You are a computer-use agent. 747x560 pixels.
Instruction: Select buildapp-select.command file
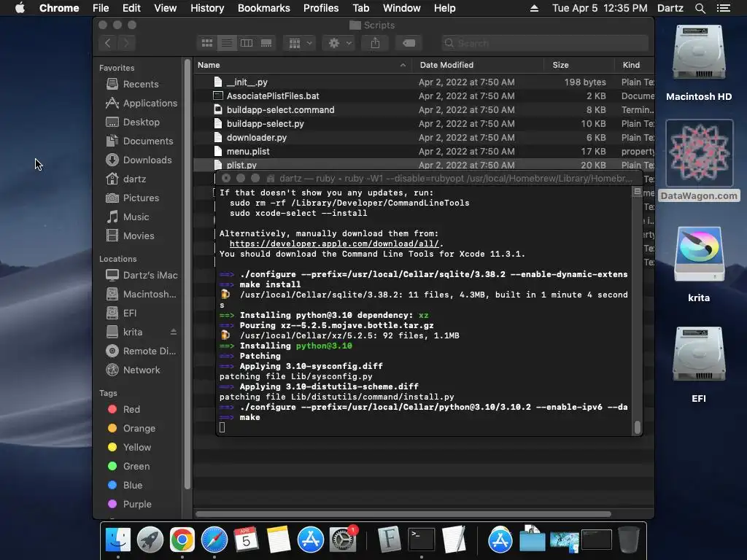point(424,110)
